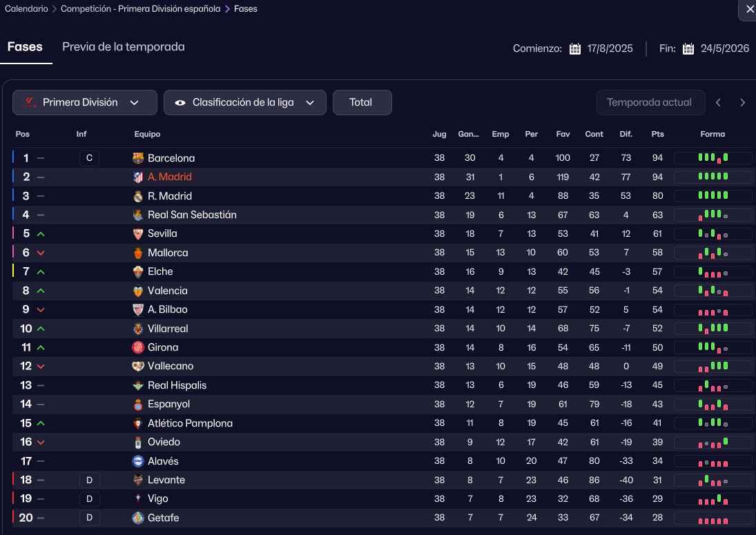The width and height of the screenshot is (756, 535).
Task: Sort table by Pts column header
Action: click(x=657, y=134)
